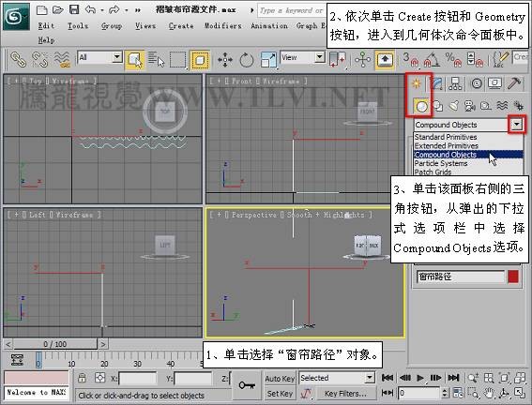This screenshot has height=405, width=532.
Task: Select the Lights category button
Action: point(454,106)
